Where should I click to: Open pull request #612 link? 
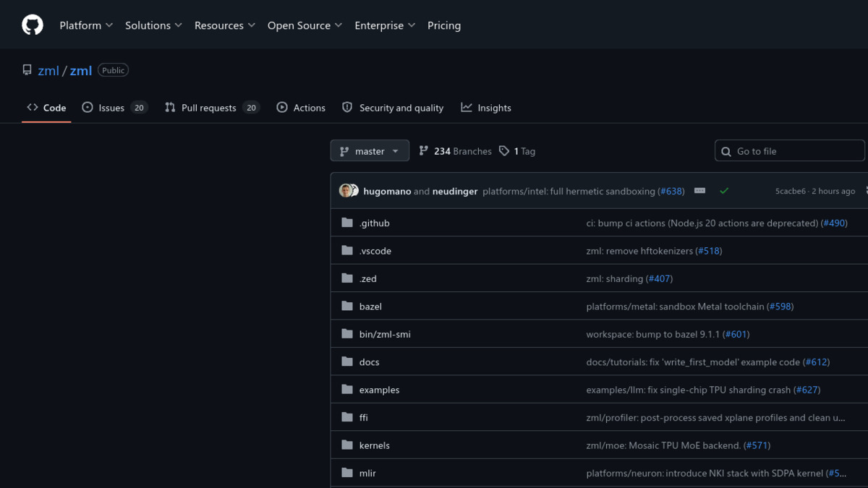point(816,361)
